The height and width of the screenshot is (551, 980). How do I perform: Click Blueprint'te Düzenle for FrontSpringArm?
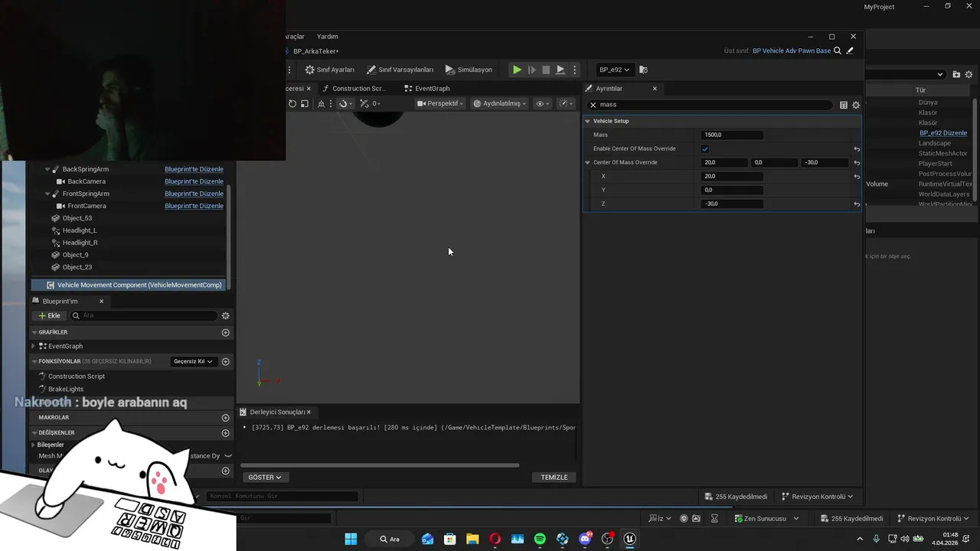(x=194, y=194)
